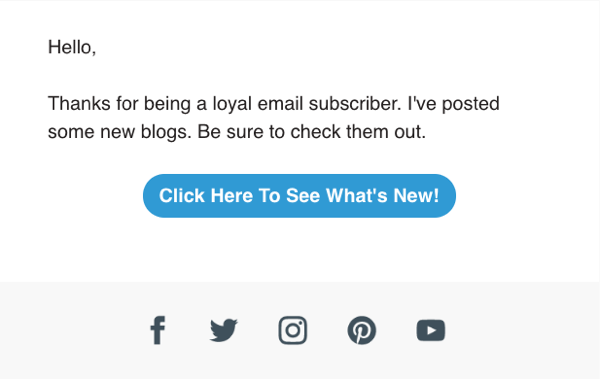Click Here To See What's New button
This screenshot has width=600, height=379.
click(x=299, y=196)
